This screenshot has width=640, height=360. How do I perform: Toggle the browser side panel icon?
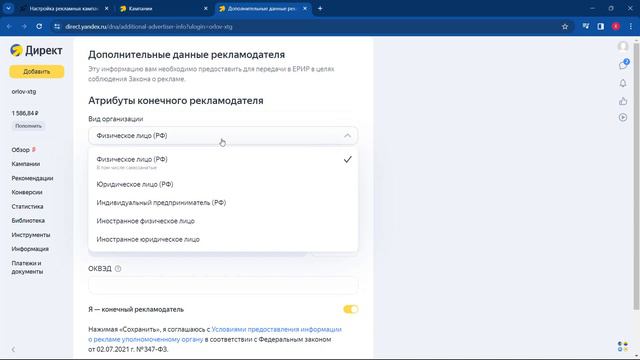click(x=600, y=27)
